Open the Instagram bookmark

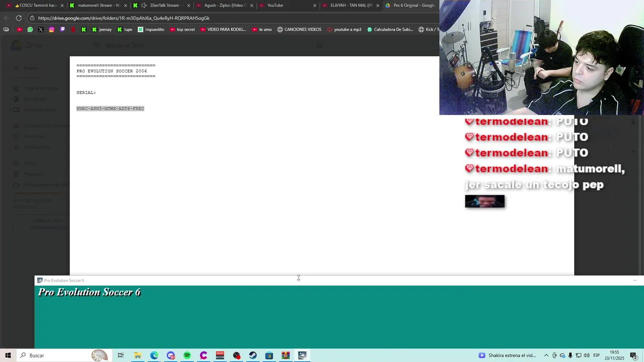coord(51,30)
